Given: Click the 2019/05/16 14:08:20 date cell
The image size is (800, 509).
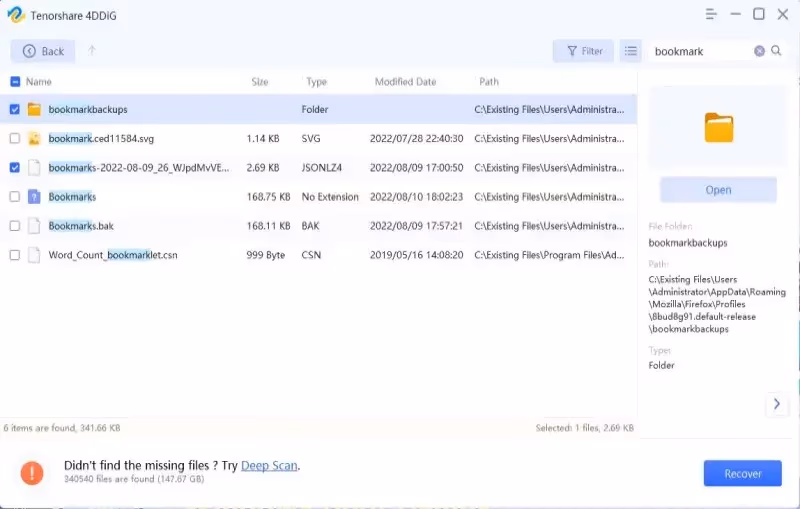Looking at the screenshot, I should (x=416, y=254).
